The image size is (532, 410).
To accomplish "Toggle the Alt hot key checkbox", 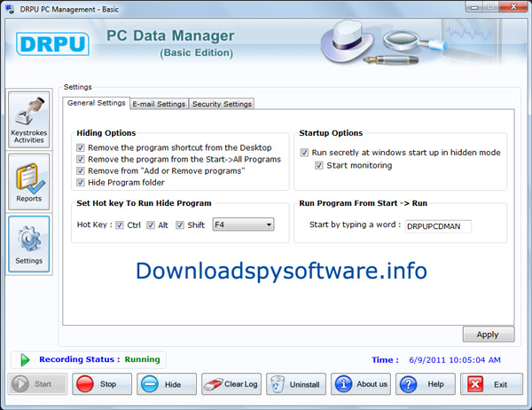I will click(x=151, y=225).
